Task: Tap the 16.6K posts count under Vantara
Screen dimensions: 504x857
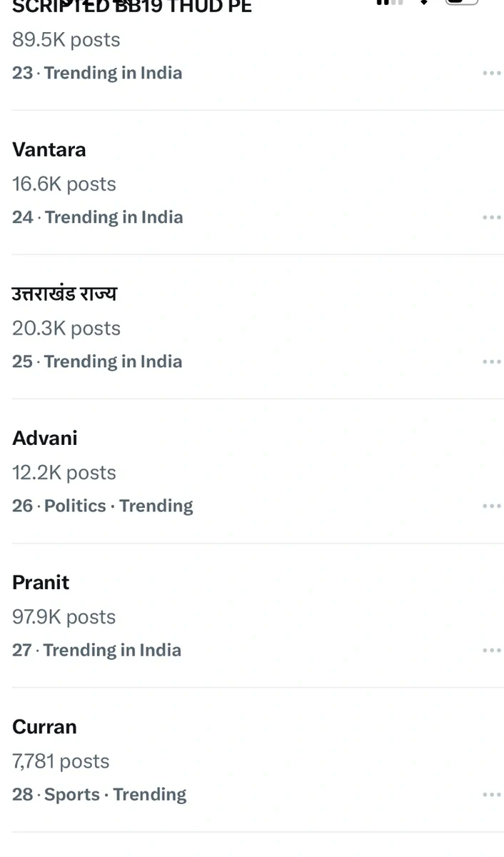Action: [x=64, y=184]
